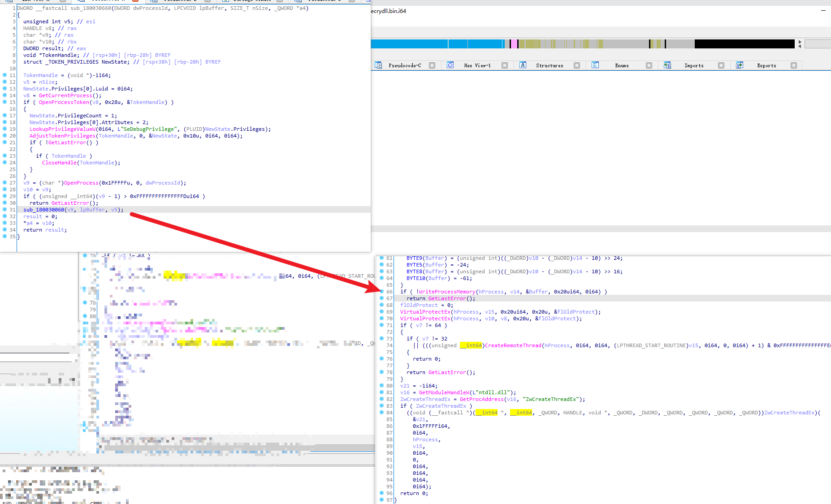Close the Hex View-1 tab
Screen dimensions: 831x504
[x=505, y=65]
